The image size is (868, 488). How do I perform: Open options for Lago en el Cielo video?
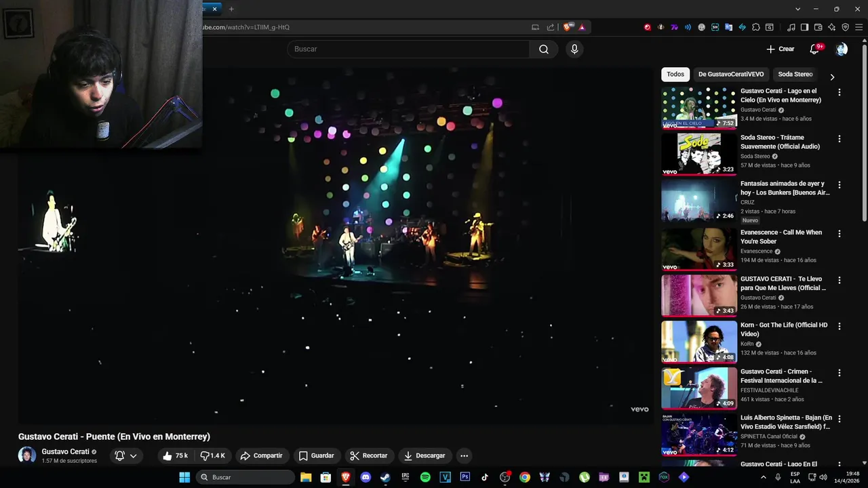[x=840, y=92]
